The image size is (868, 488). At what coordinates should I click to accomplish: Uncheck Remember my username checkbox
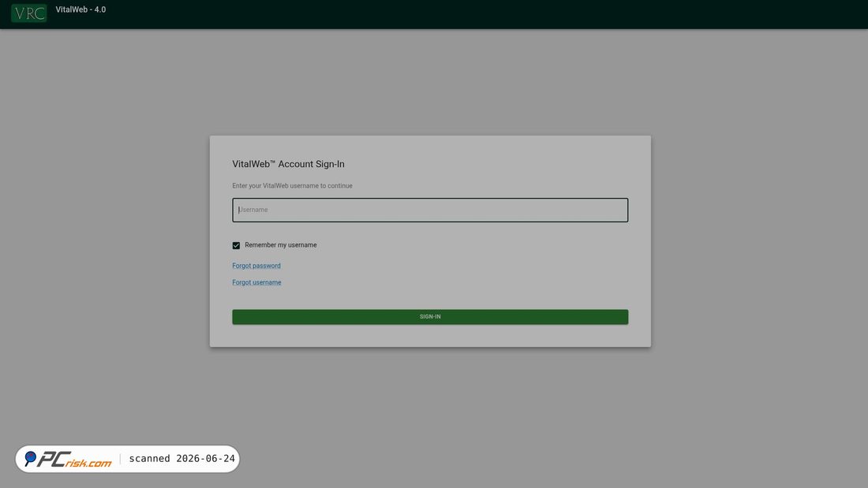point(237,246)
